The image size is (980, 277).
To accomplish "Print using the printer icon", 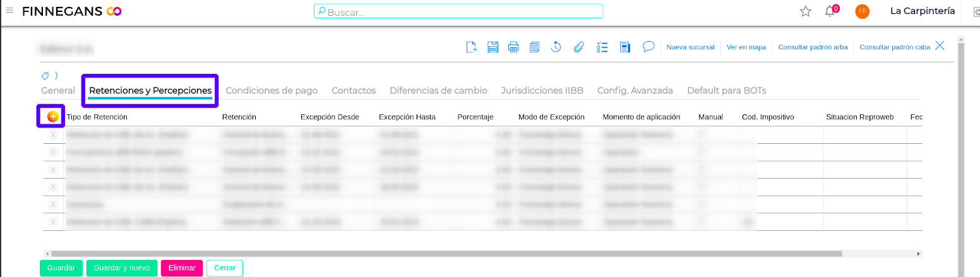I will tap(513, 47).
